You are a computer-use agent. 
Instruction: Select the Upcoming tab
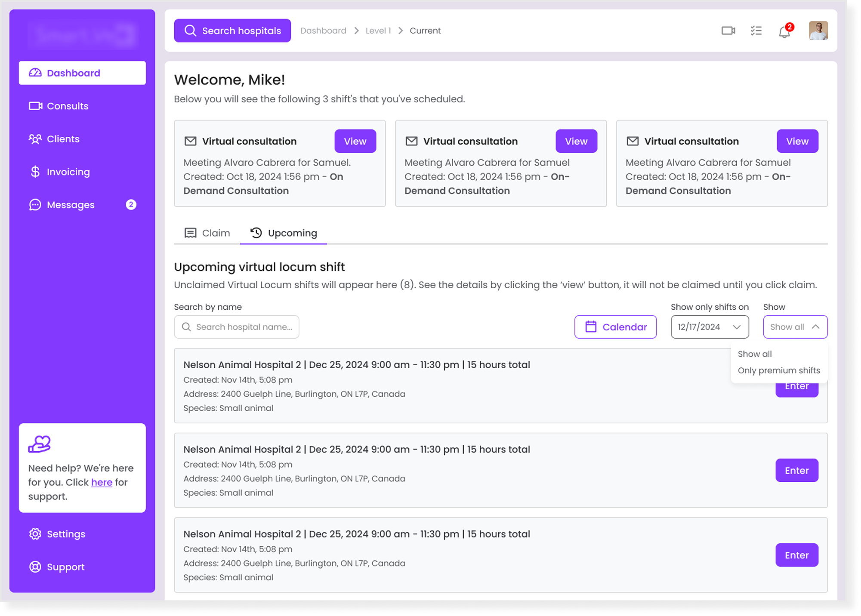(284, 233)
